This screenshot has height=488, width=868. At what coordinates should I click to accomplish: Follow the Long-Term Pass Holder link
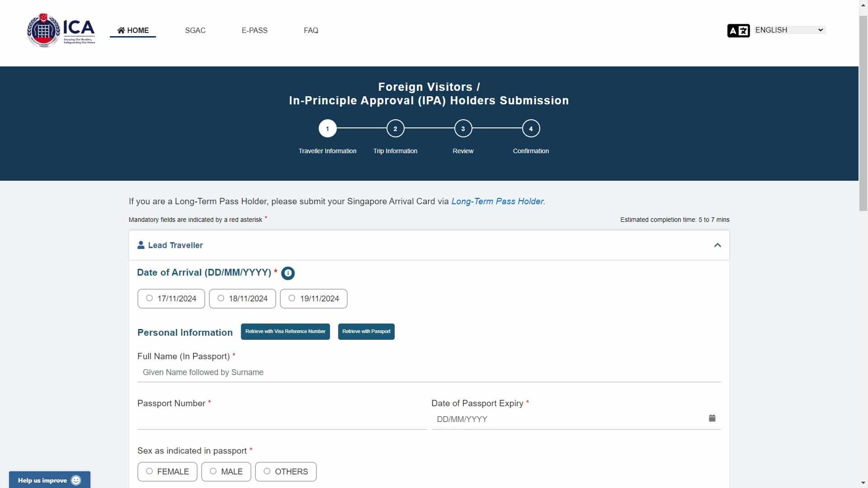(497, 202)
